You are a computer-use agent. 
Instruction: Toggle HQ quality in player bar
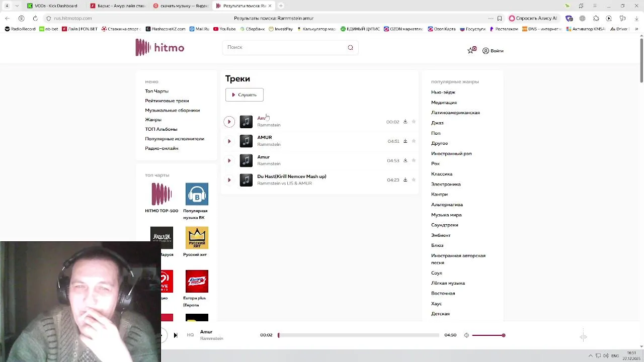[190, 335]
